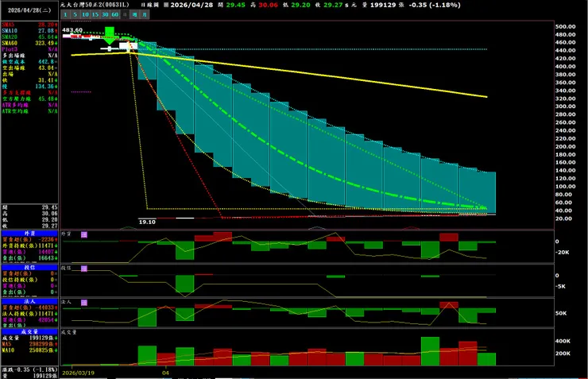Click the 外資 買賣超(張) -2236 row

tap(29, 239)
